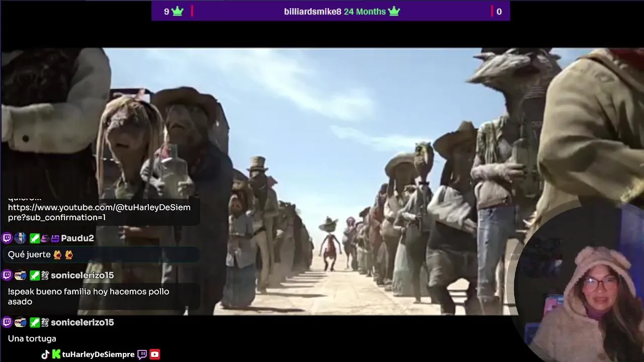The width and height of the screenshot is (644, 362).
Task: Click the green Kick icon beside tuHarleyDeSiempre
Action: coord(56,354)
